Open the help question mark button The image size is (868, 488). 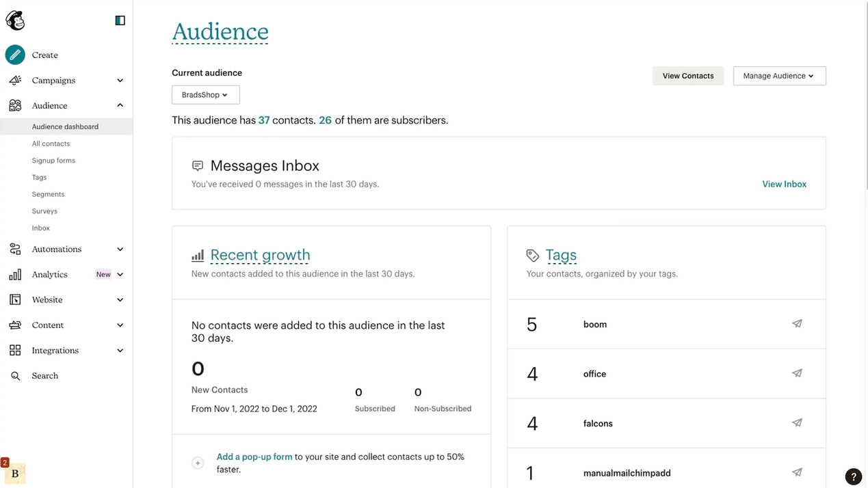pyautogui.click(x=853, y=477)
